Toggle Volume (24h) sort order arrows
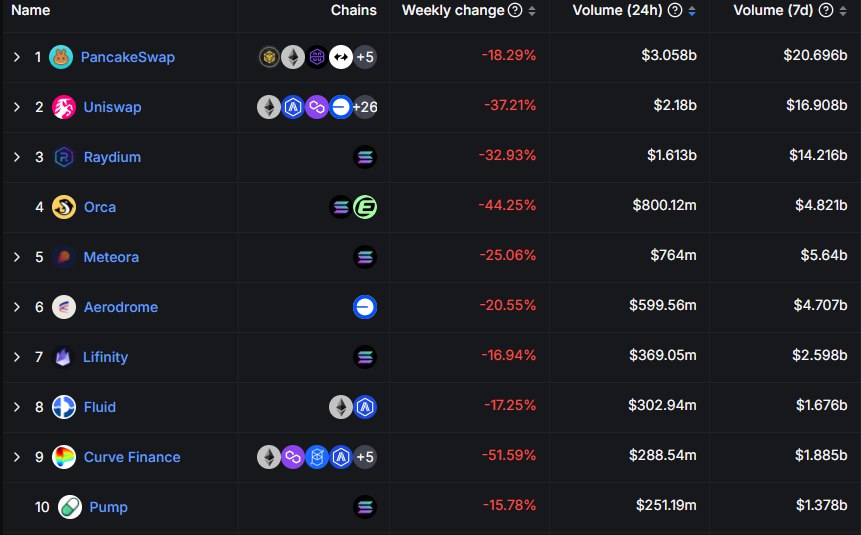Viewport: 861px width, 535px height. click(x=692, y=11)
